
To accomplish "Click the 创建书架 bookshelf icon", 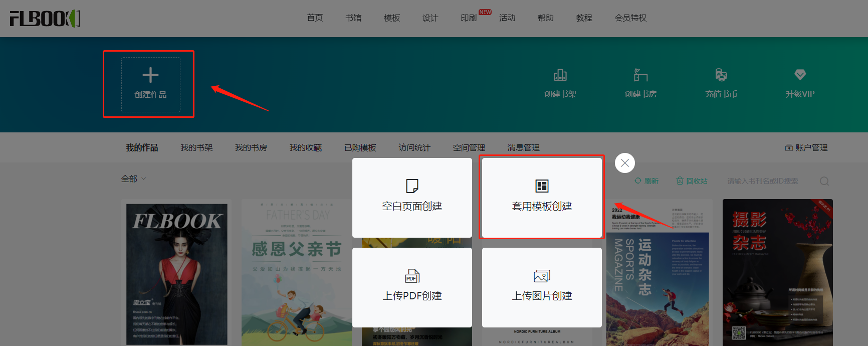I will click(560, 75).
